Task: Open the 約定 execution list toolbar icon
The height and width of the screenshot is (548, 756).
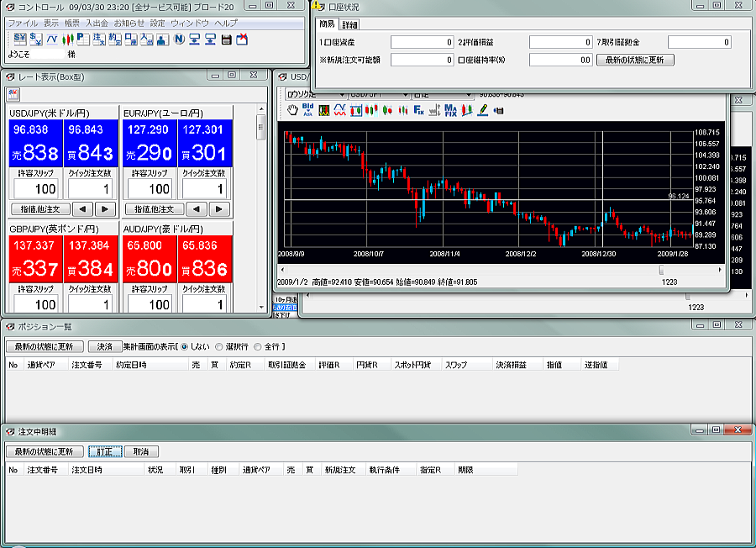Action: (115, 39)
